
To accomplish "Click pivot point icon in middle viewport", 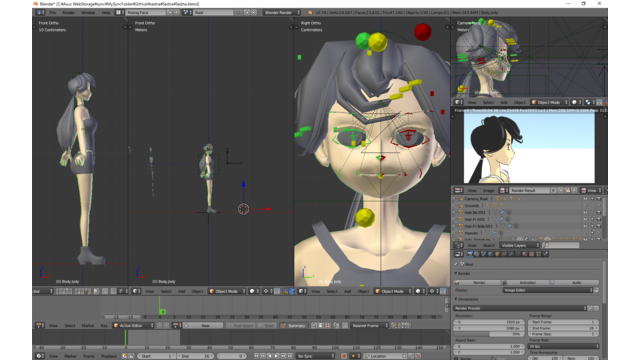I will [x=267, y=291].
